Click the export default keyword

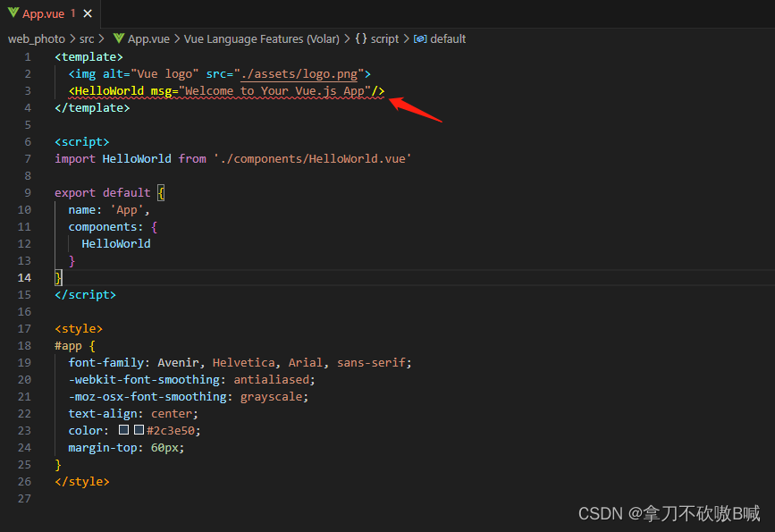102,193
